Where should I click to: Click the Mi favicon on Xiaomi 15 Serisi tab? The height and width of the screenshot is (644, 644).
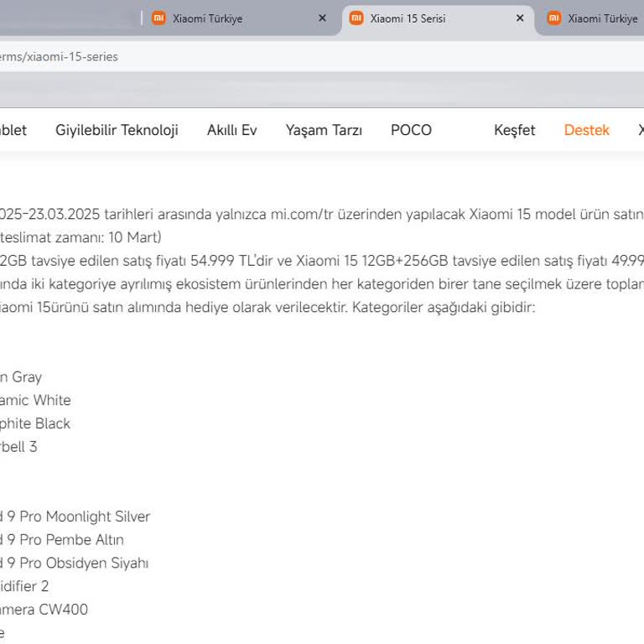pos(356,18)
